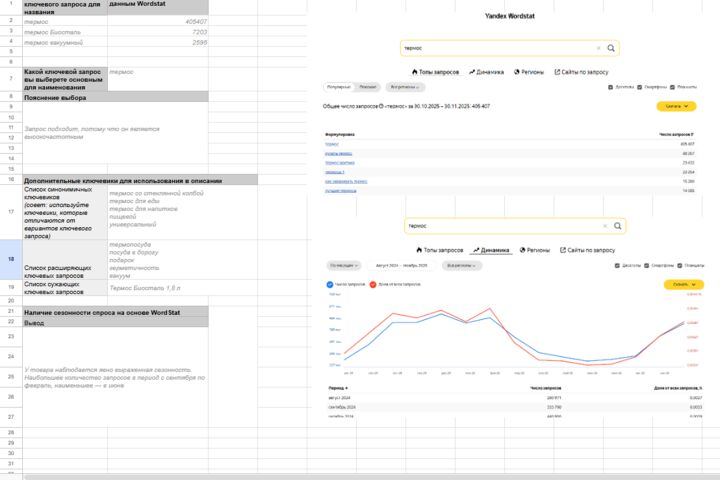The width and height of the screenshot is (720, 480).
Task: Click the flame icon of the underlined Топы запросов tab
Action: point(415,72)
